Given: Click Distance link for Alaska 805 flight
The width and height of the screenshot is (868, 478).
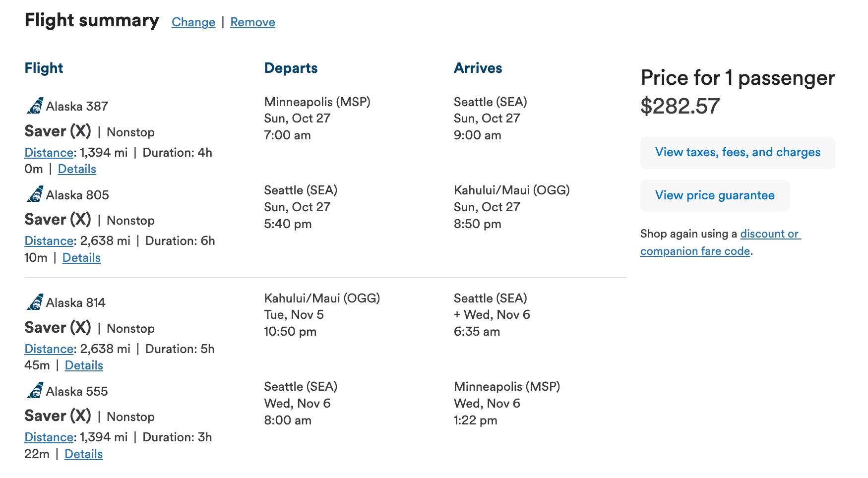Looking at the screenshot, I should click(x=49, y=241).
